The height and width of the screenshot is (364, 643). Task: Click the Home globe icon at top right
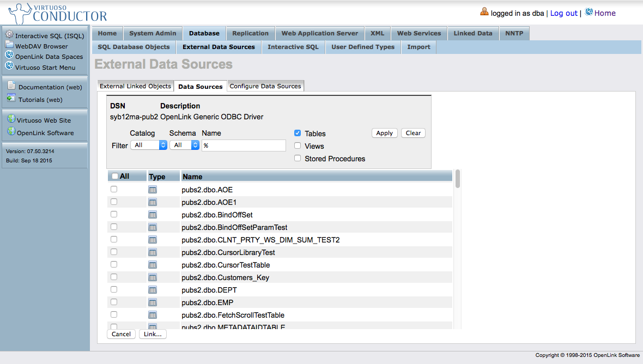click(x=589, y=12)
